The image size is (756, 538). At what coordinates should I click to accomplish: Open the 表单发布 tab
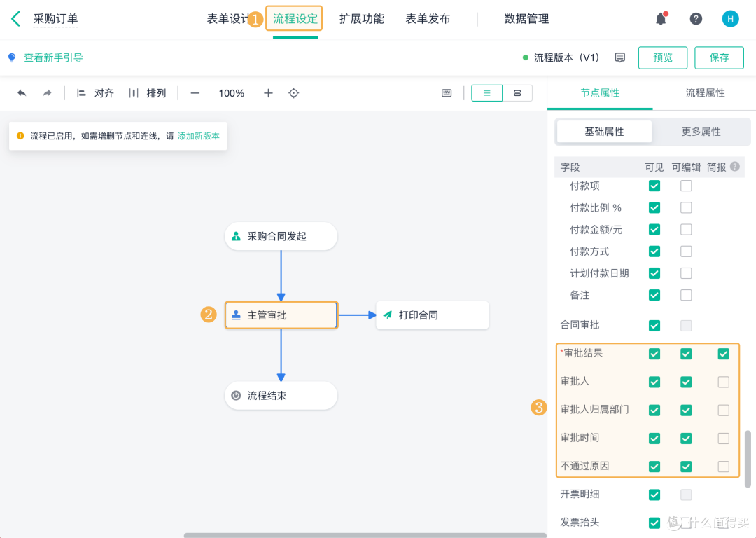[x=428, y=19]
